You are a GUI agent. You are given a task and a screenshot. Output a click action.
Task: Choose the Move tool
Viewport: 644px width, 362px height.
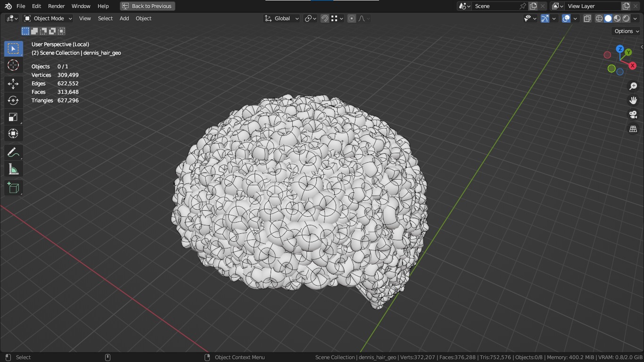click(13, 84)
